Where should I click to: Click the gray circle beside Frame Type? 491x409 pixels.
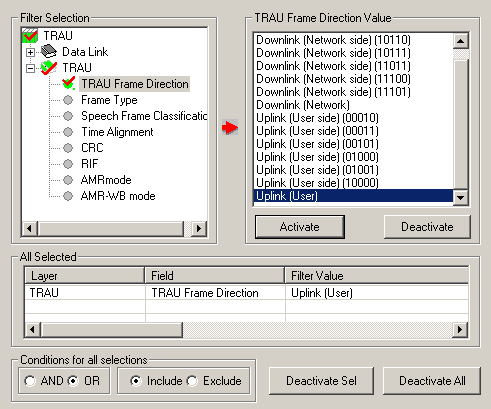point(68,100)
